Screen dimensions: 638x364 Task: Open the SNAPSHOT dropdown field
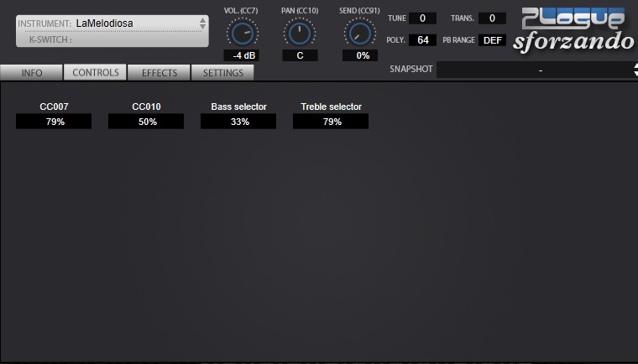[x=535, y=70]
